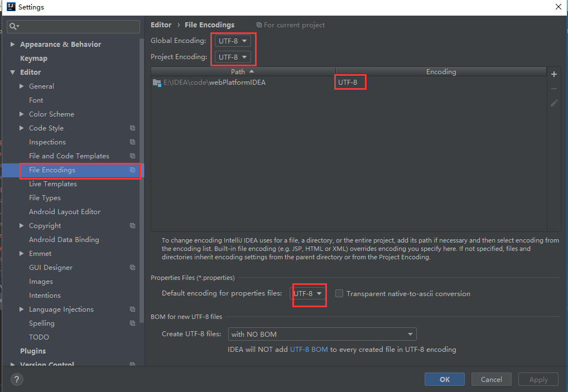The height and width of the screenshot is (392, 568).
Task: Select File Encodings in the tree
Action: coord(52,170)
